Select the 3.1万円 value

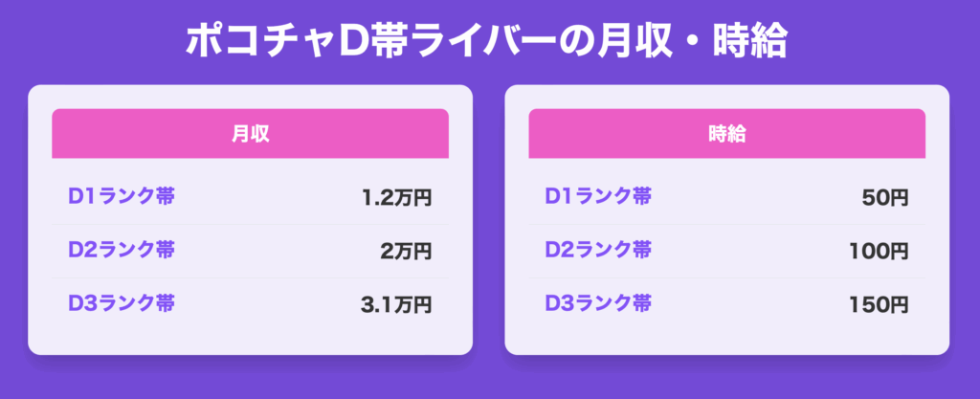tap(396, 305)
